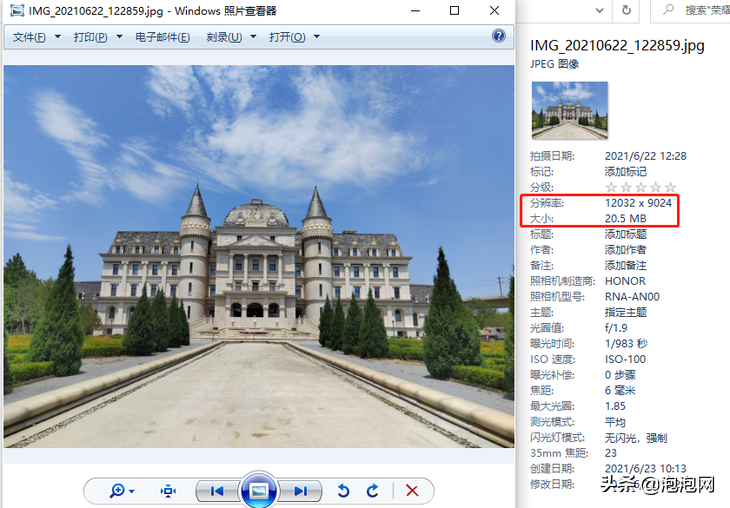Viewport: 730px width, 508px height.
Task: Expand the arrow beside 打开(O)
Action: [317, 36]
